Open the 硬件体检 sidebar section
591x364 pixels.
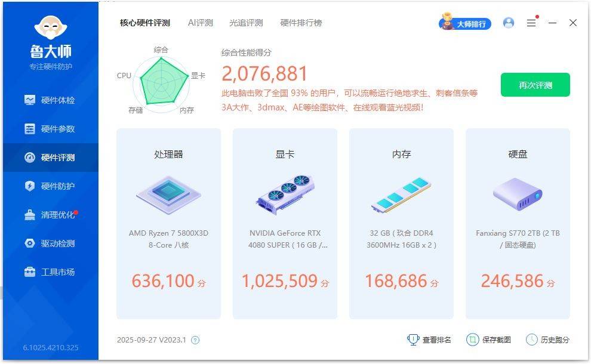tap(51, 100)
